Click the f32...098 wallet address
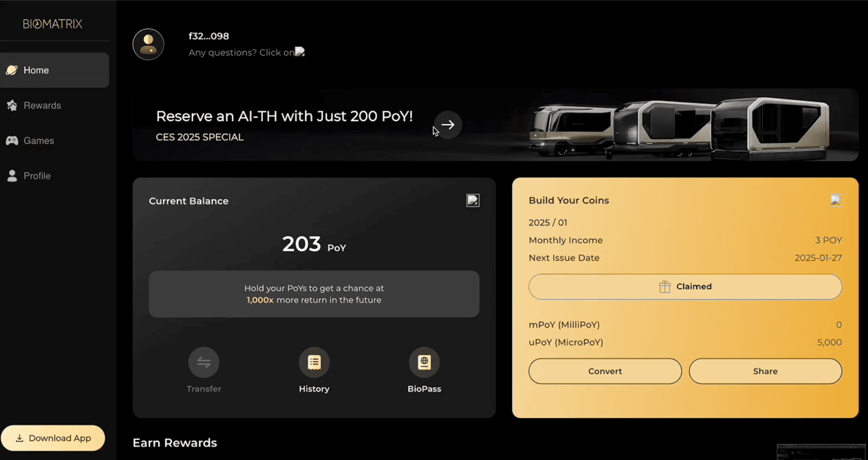The width and height of the screenshot is (868, 460). pyautogui.click(x=209, y=36)
